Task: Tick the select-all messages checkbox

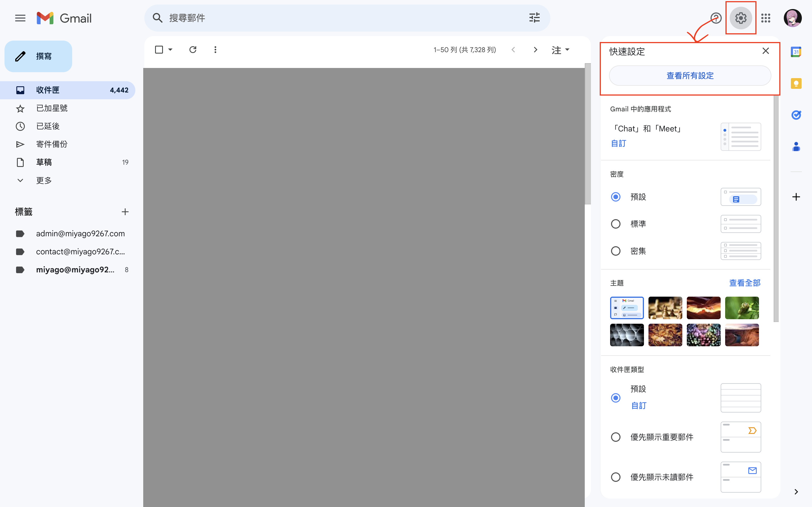Action: (x=159, y=50)
